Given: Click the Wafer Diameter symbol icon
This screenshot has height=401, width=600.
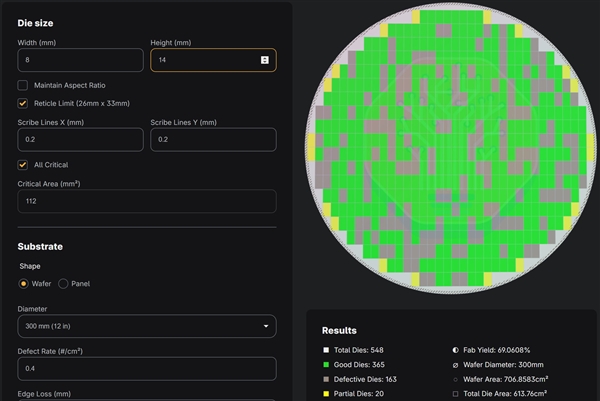Looking at the screenshot, I should coord(455,365).
